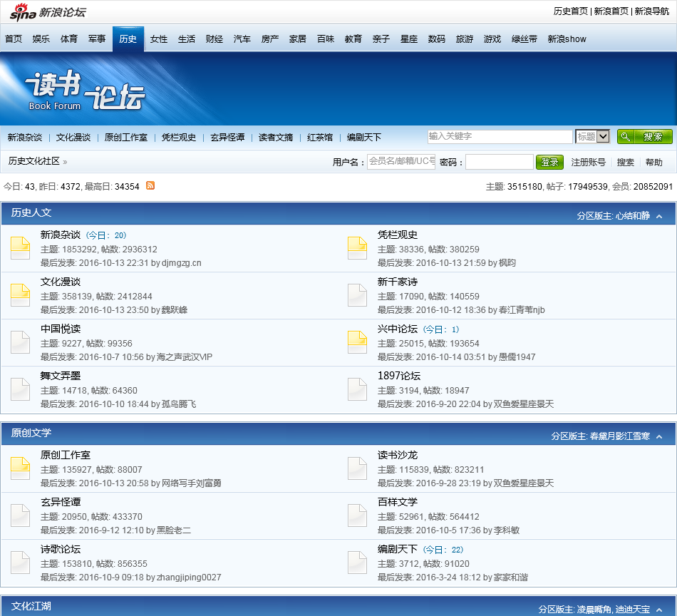Focus the 密码 input field
This screenshot has width=677, height=616.
coord(499,162)
